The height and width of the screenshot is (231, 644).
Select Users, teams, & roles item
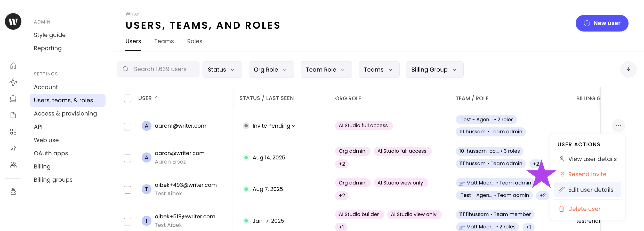pyautogui.click(x=68, y=100)
